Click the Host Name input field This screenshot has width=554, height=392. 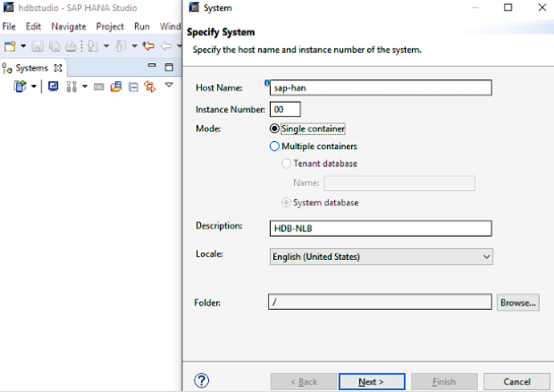coord(382,88)
